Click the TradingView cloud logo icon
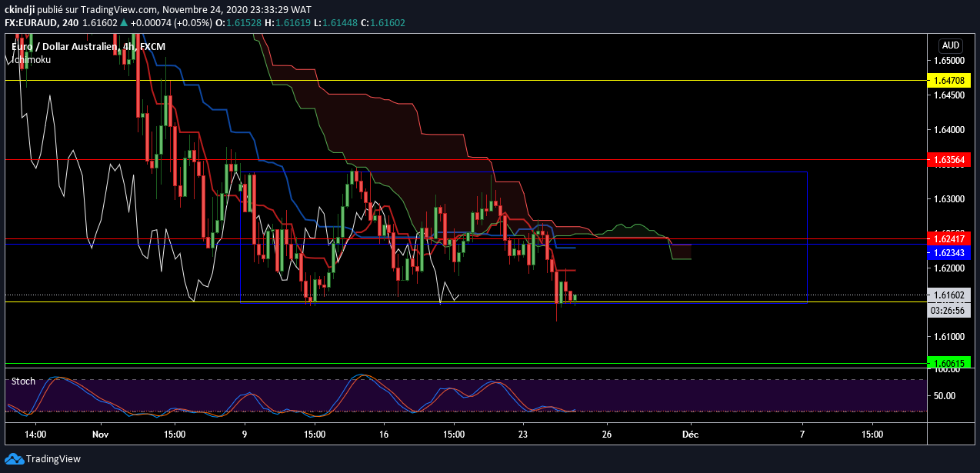Screen dimensions: 980x473 pyautogui.click(x=14, y=459)
